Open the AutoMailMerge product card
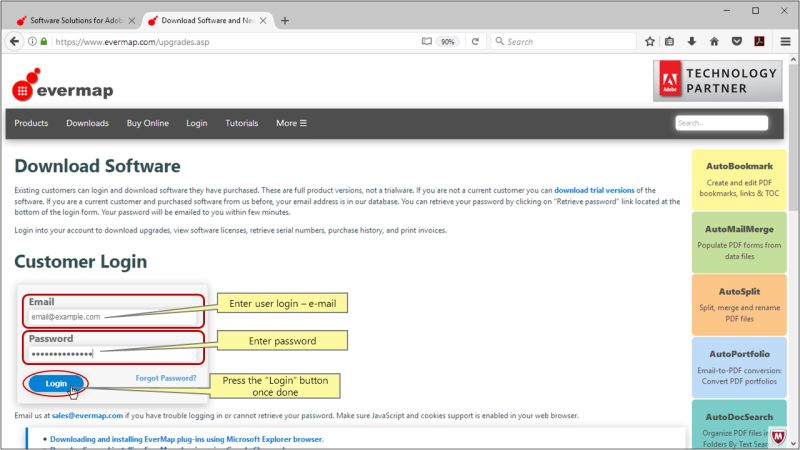This screenshot has height=450, width=800. 739,242
